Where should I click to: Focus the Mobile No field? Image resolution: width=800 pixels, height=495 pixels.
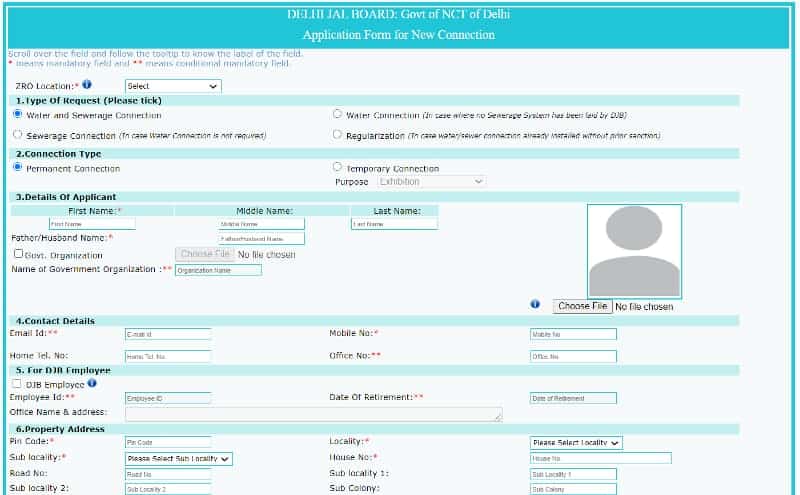coord(573,334)
